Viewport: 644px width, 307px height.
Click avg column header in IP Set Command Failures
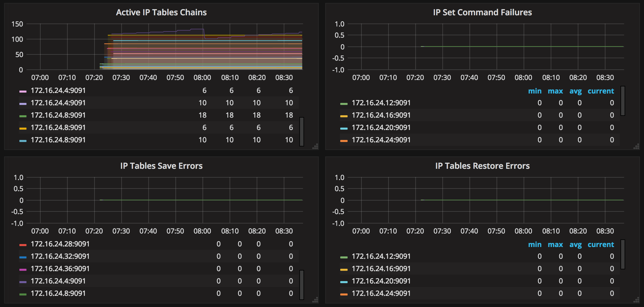point(575,91)
